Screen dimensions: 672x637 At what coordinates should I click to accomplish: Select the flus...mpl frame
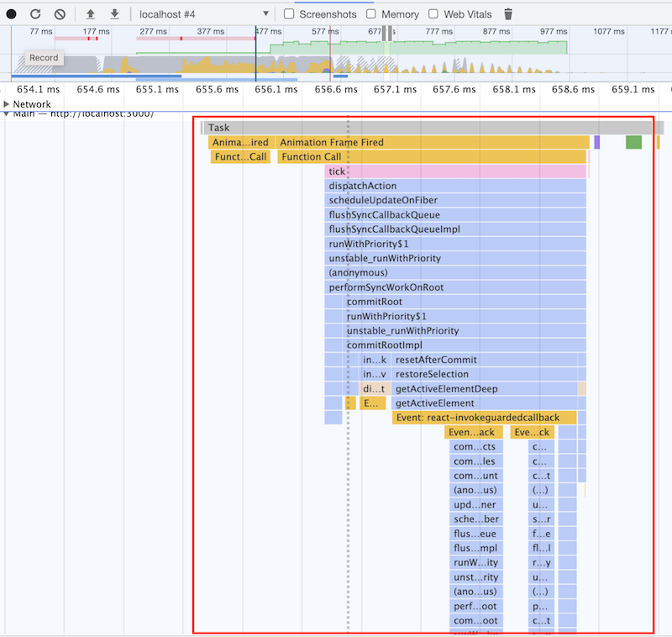475,548
